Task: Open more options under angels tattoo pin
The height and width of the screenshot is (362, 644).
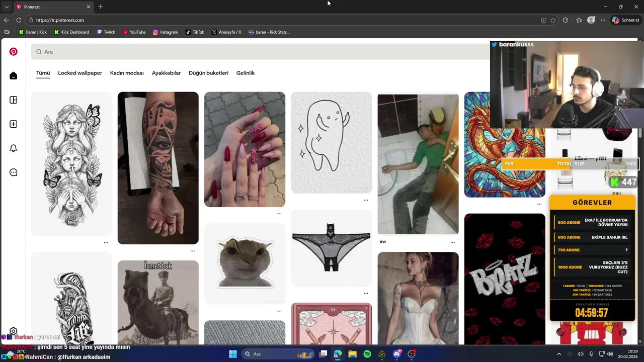Action: click(106, 242)
